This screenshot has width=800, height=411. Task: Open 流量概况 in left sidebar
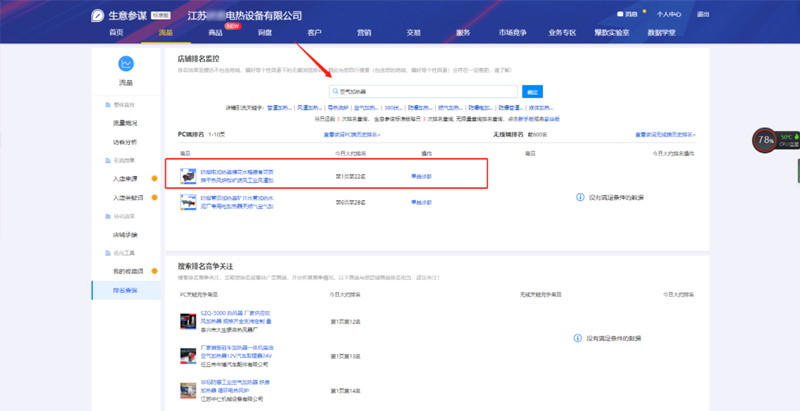click(x=126, y=123)
